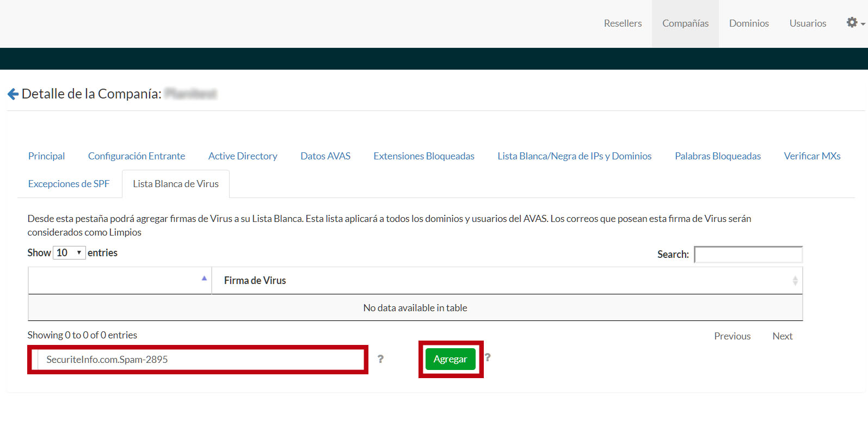Open the settings gear menu

[854, 23]
